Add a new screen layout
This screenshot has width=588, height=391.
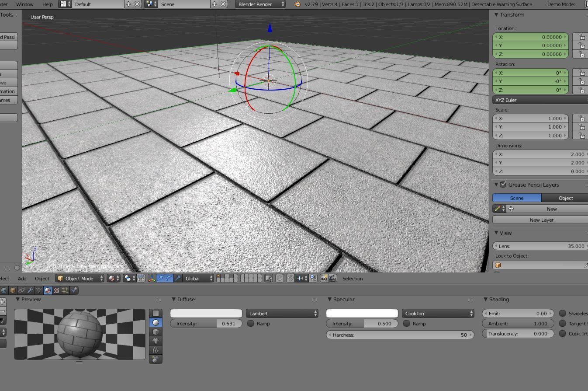click(x=128, y=4)
